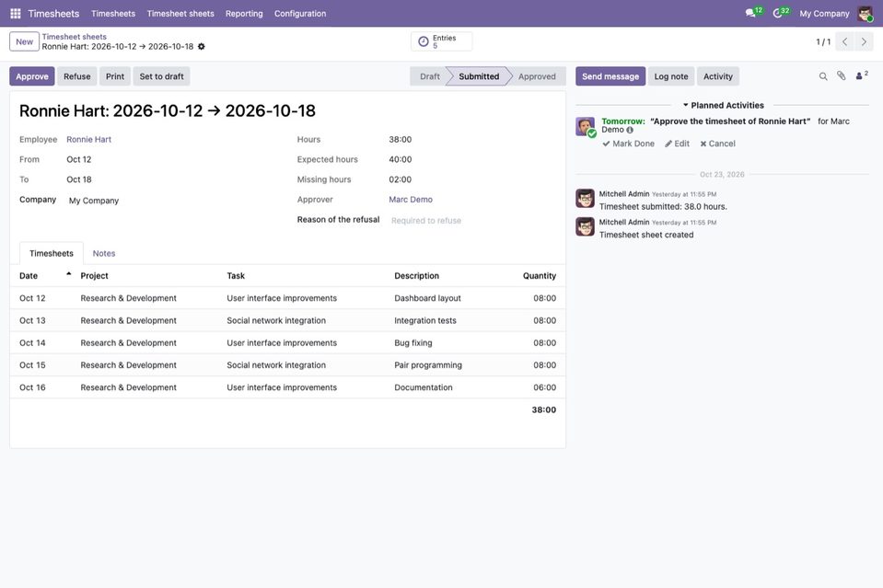The height and width of the screenshot is (588, 883).
Task: Click Mitchell Admin's avatar on the submitted message
Action: coord(585,199)
